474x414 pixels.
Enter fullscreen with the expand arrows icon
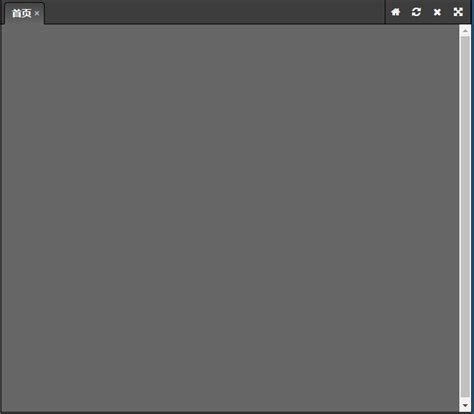458,12
